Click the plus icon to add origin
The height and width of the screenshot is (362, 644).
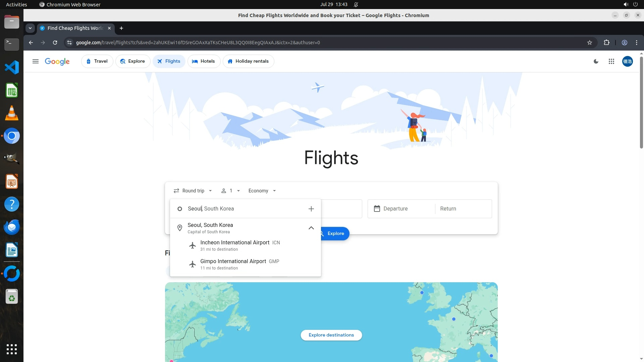coord(311,209)
